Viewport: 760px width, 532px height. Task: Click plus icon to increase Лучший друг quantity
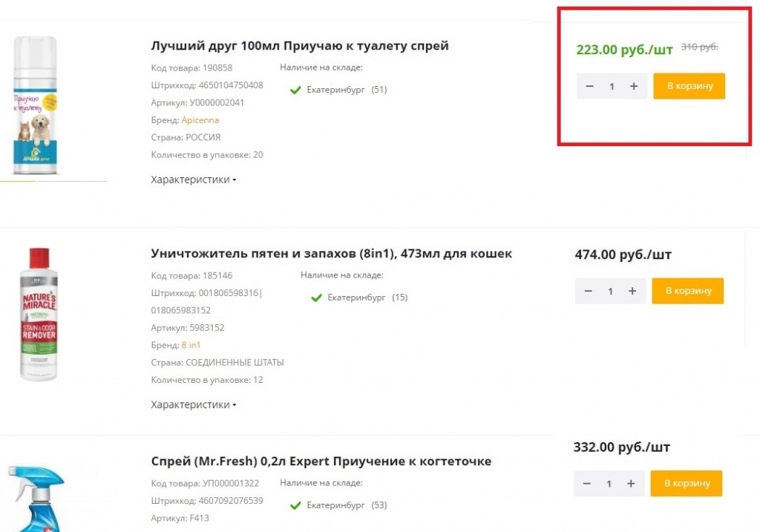coord(635,86)
